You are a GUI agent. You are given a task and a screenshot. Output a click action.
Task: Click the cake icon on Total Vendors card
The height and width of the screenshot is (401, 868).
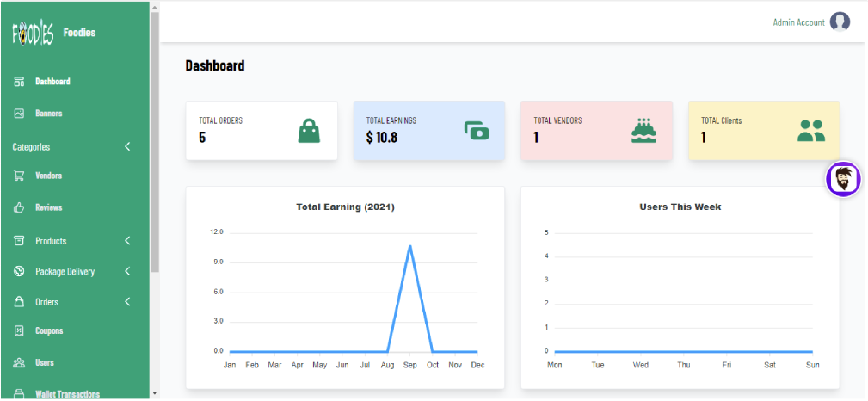coord(643,131)
